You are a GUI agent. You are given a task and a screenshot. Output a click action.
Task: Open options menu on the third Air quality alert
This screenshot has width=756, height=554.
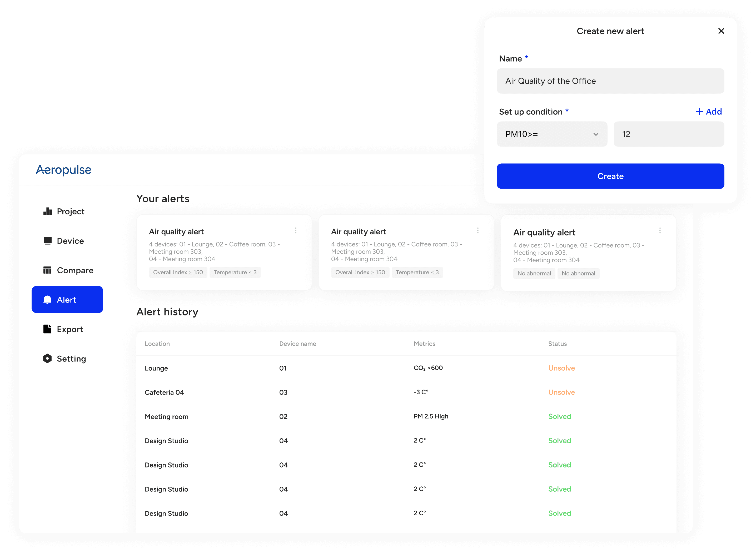coord(660,230)
